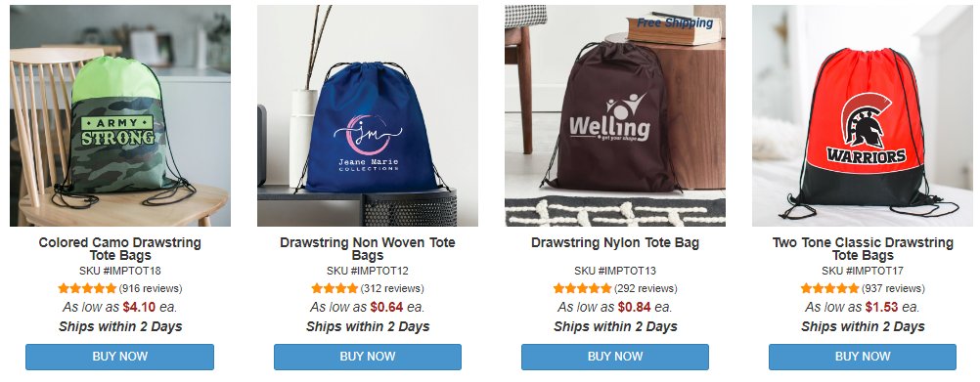
Task: Click the star rating with 292 reviews
Action: [582, 288]
